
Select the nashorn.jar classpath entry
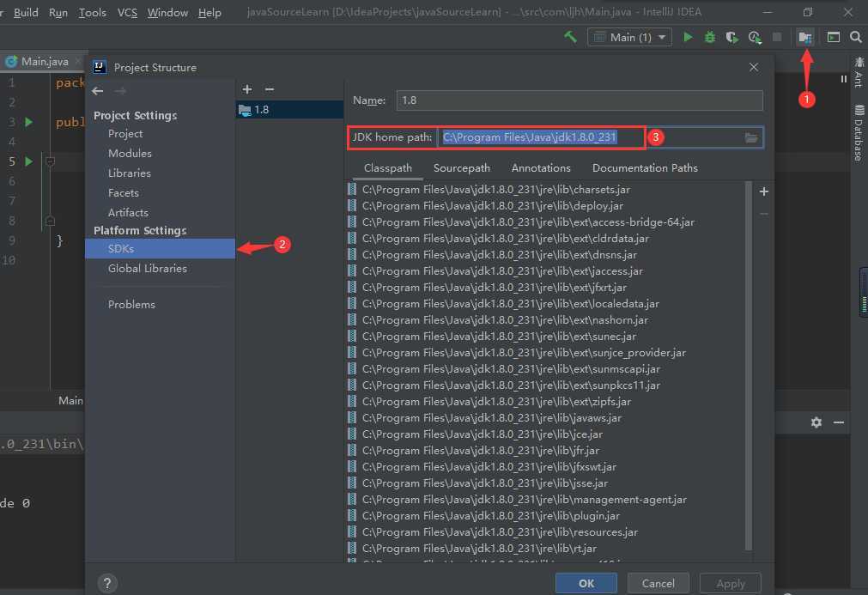click(505, 320)
